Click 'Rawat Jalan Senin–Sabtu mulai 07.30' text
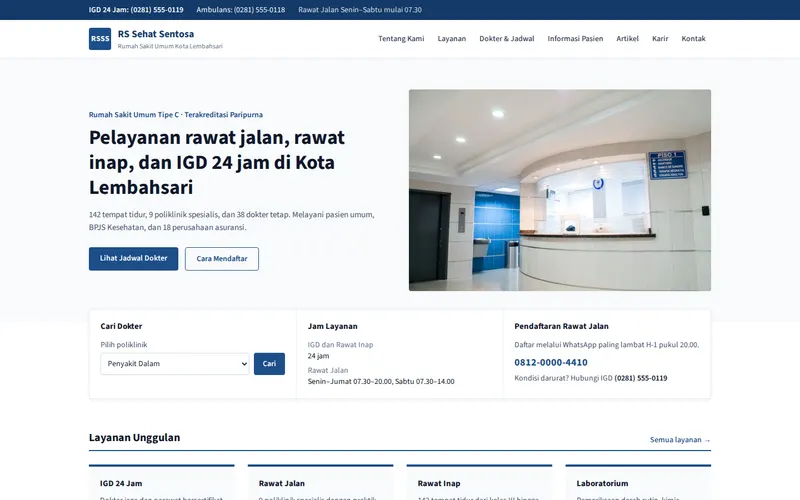 (x=360, y=10)
